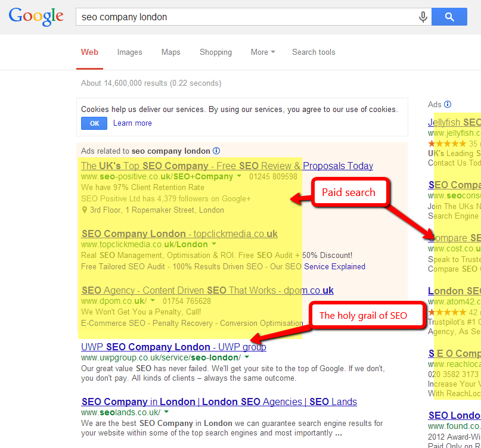Viewport: 481px width, 448px height.
Task: Click 'SEO Positive Ltd has 4,379 followers' line
Action: pos(166,199)
